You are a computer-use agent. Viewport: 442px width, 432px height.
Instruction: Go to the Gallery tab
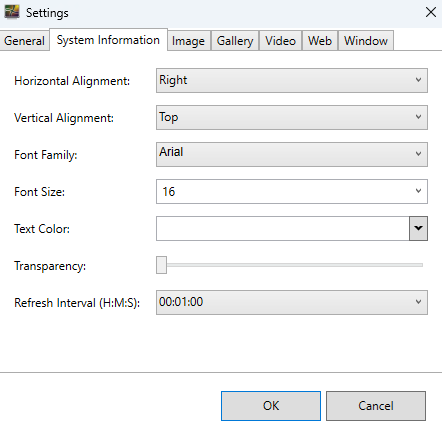coord(235,41)
